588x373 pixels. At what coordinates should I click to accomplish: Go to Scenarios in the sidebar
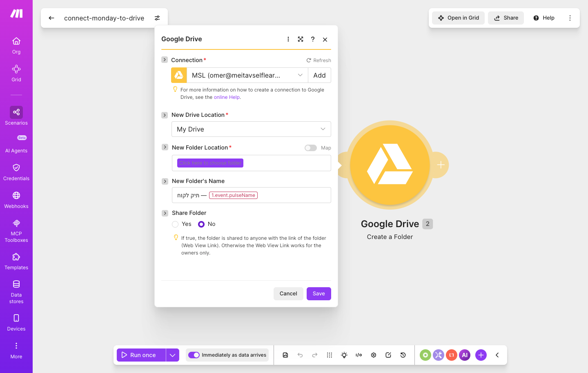pos(16,116)
